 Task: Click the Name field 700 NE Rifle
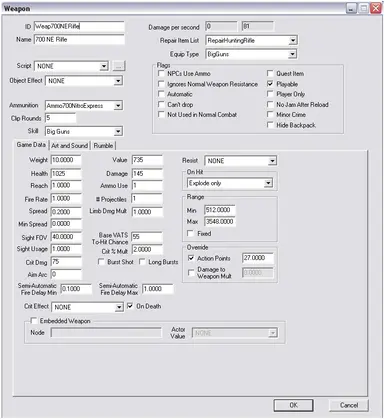tap(79, 40)
